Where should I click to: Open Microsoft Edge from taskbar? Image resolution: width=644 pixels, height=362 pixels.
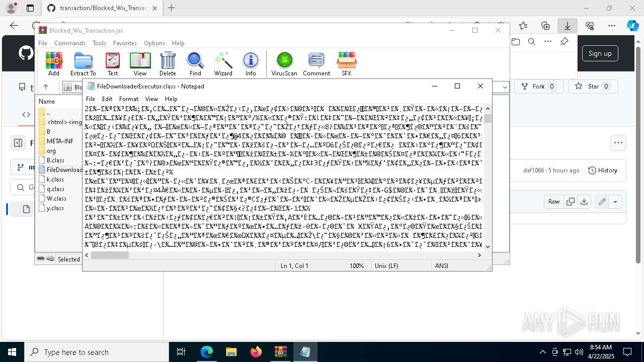click(x=207, y=352)
